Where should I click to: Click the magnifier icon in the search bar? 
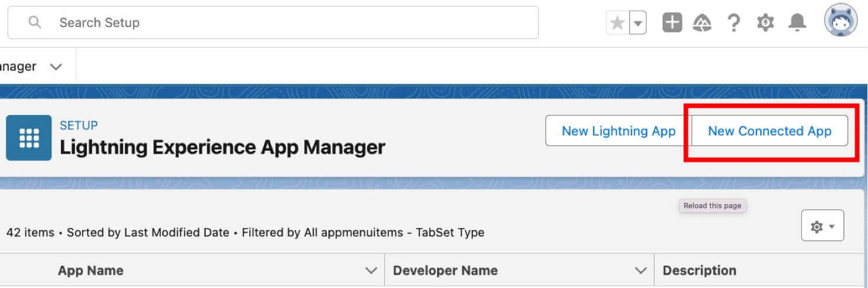pos(35,22)
